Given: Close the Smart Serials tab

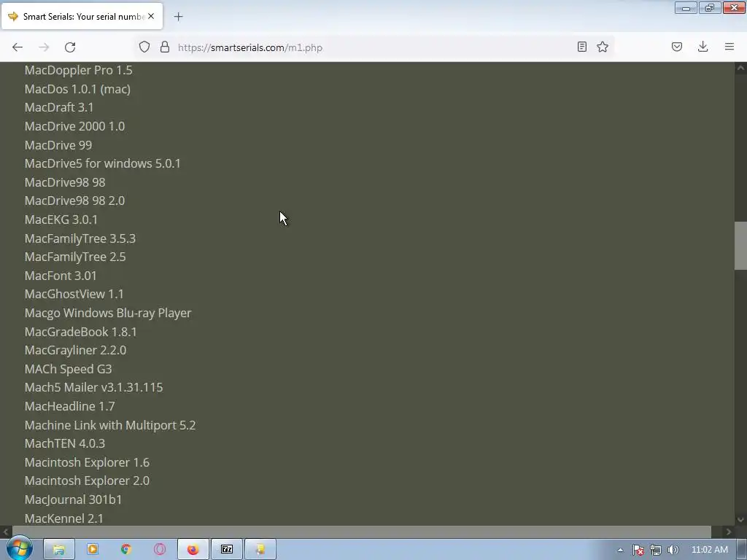Looking at the screenshot, I should (151, 16).
